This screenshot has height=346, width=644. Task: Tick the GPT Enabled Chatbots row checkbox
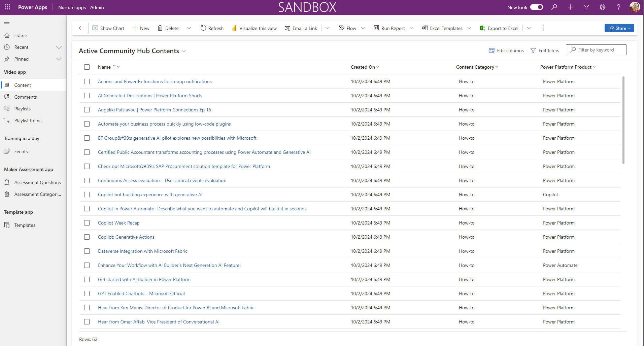click(x=87, y=293)
